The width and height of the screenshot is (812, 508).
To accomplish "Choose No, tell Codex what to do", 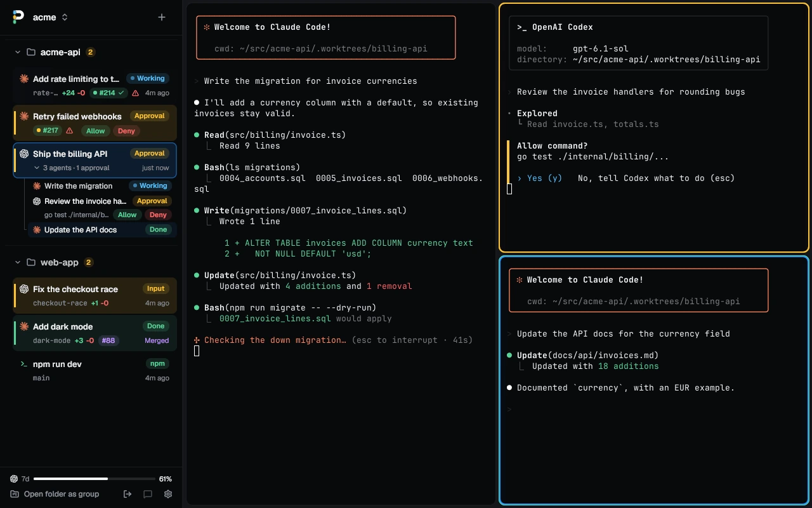I will point(657,178).
